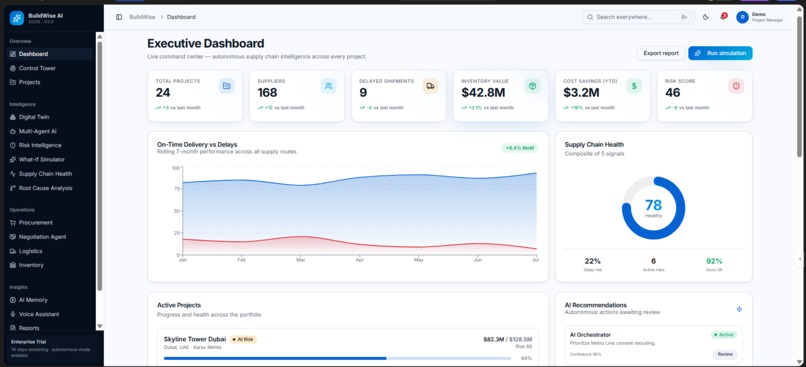Click the Total Projects folder icon
This screenshot has width=806, height=367.
pos(226,86)
